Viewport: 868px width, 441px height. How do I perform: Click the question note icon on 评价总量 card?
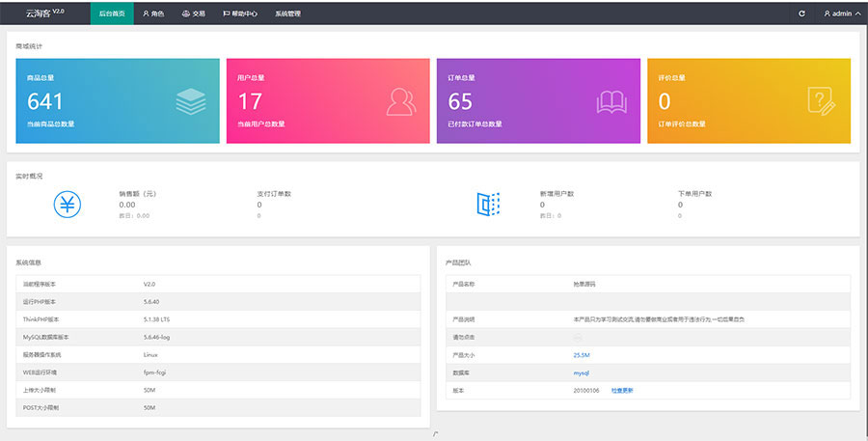821,100
